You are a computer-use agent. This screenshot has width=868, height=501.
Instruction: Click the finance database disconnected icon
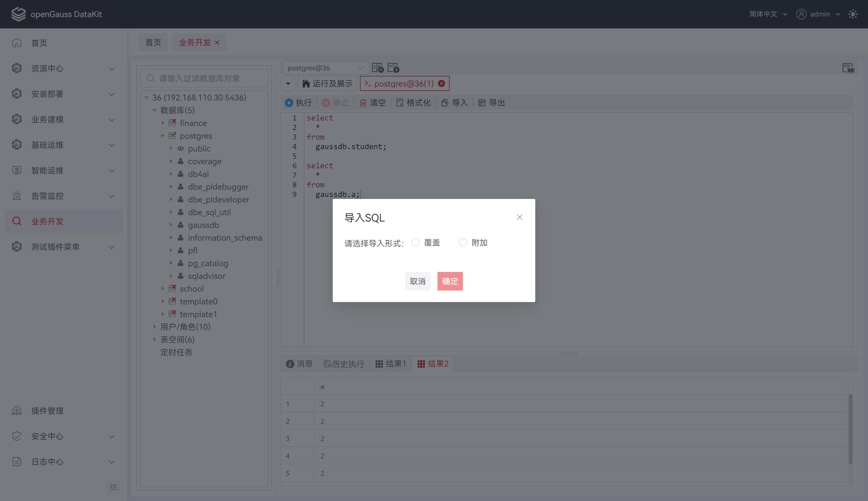coord(172,122)
